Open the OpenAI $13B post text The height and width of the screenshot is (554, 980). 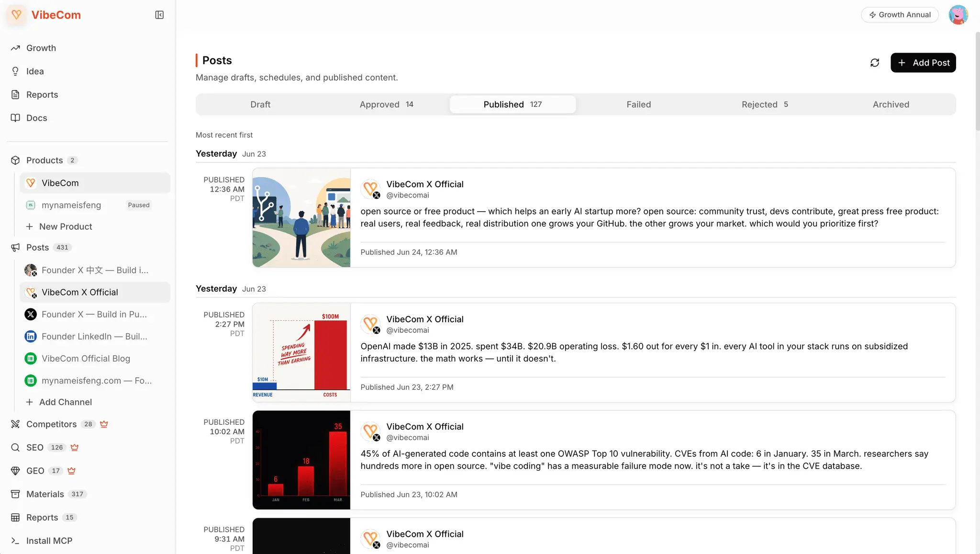[634, 352]
